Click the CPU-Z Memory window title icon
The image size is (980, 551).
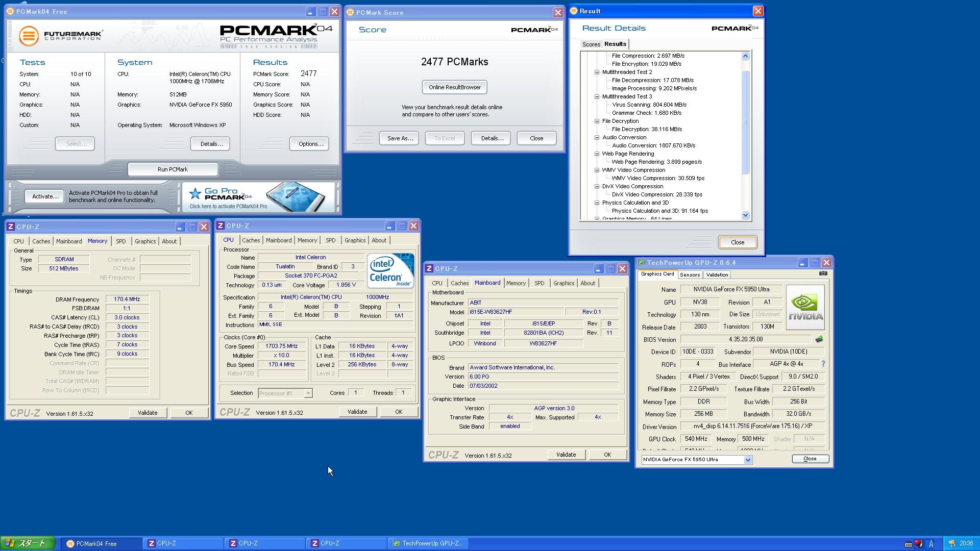pos(11,227)
